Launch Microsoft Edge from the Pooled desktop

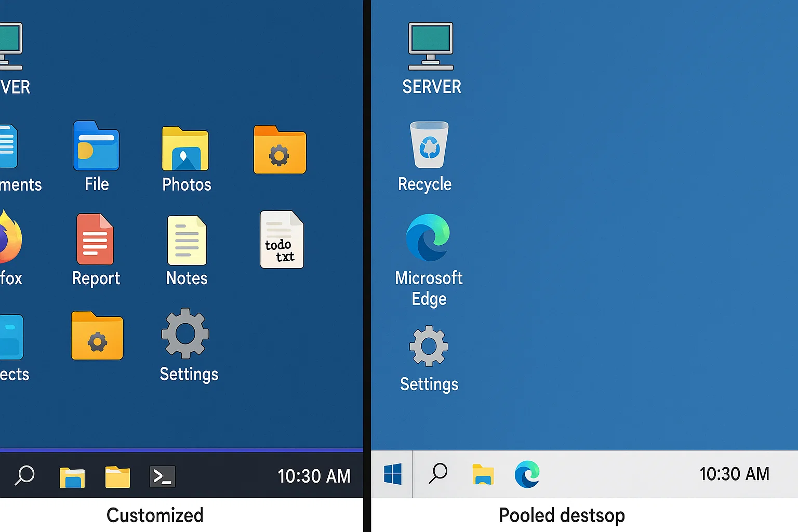[x=429, y=237]
